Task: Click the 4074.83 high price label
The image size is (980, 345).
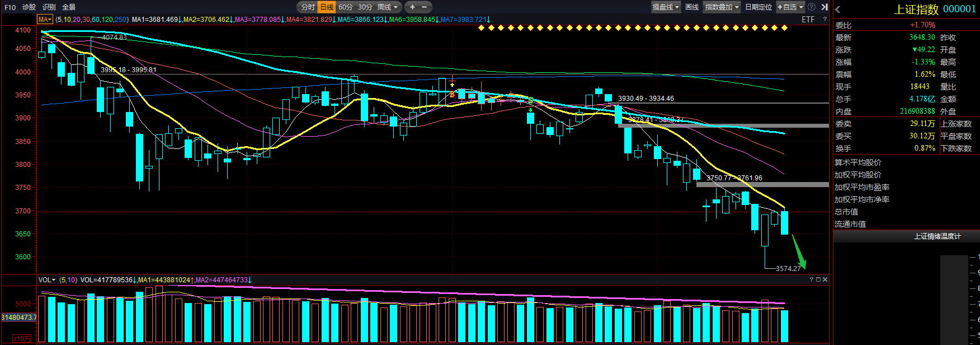Action: 114,38
